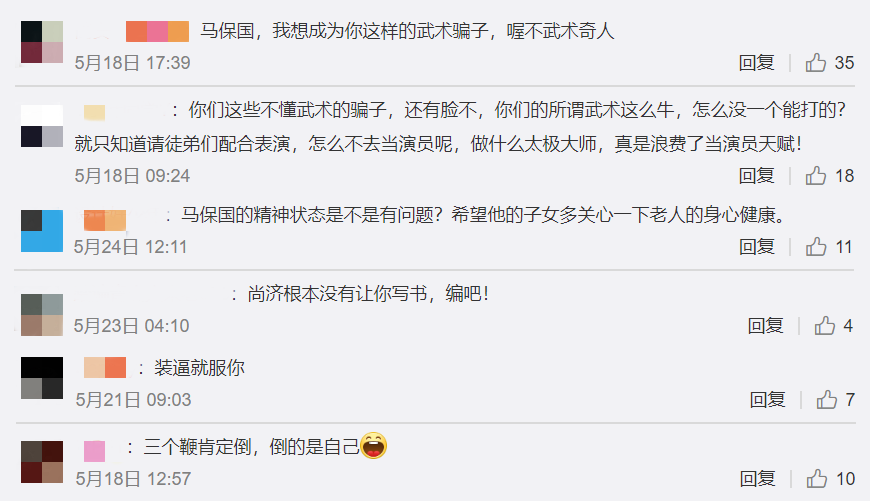Reply to the 5月18日 09:24 comment
Viewport: 870px width, 501px height.
[x=756, y=176]
